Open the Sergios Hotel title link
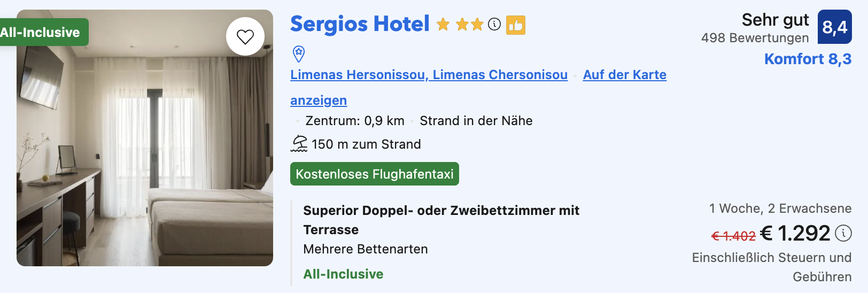The height and width of the screenshot is (293, 868). point(360,24)
